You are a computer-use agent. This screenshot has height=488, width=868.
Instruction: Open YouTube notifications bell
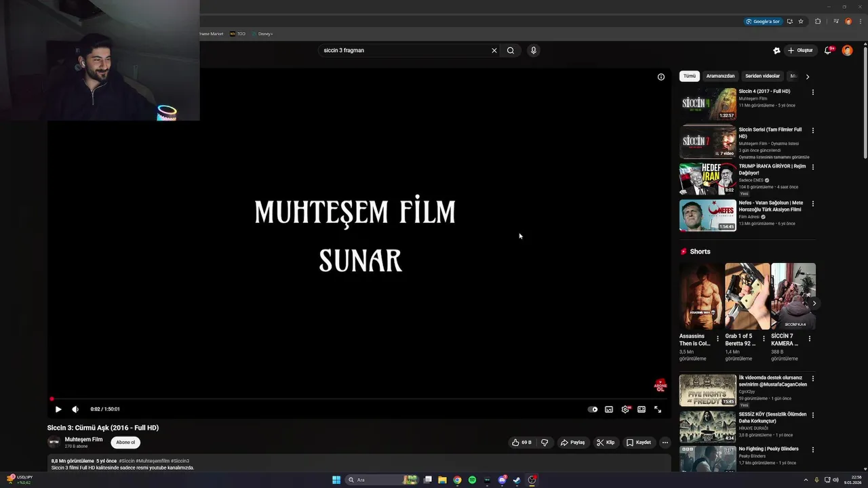click(828, 50)
